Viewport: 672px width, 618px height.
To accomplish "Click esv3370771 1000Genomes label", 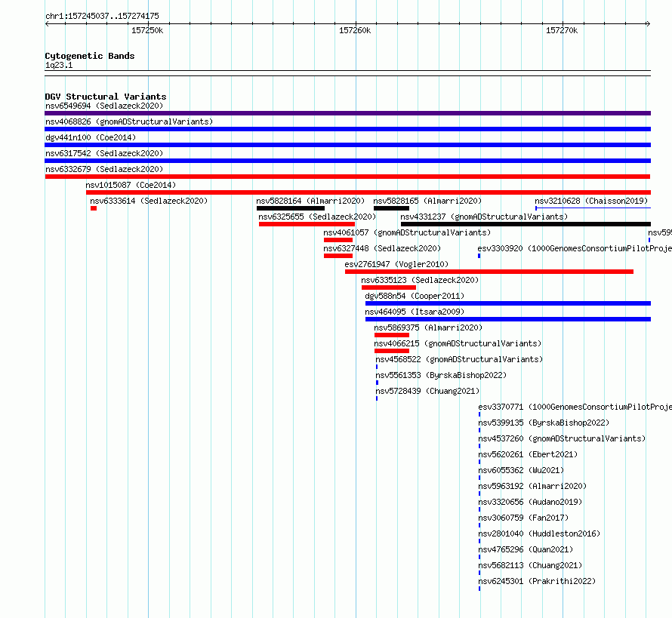I will tap(575, 407).
